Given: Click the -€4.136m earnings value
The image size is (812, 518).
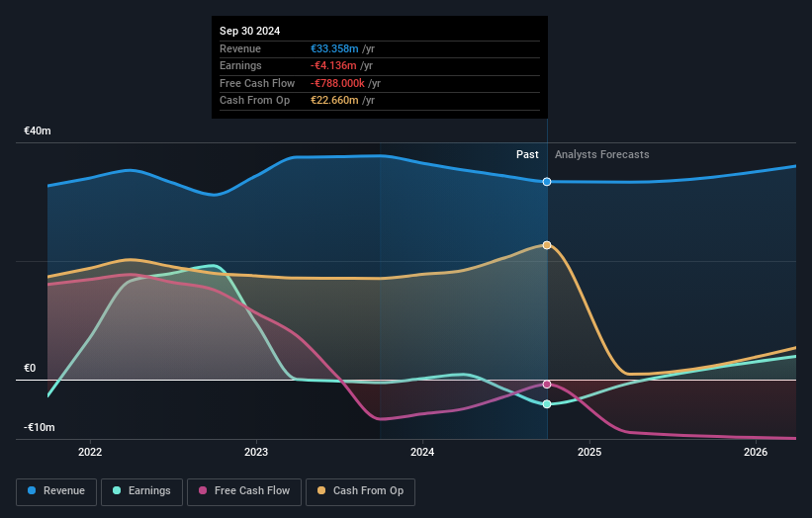Looking at the screenshot, I should coord(333,65).
